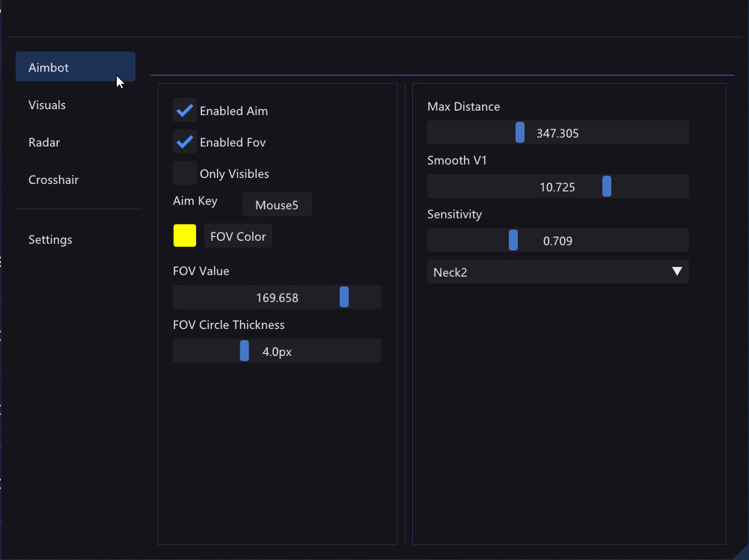
Task: Click the Max Distance slider
Action: (x=558, y=133)
